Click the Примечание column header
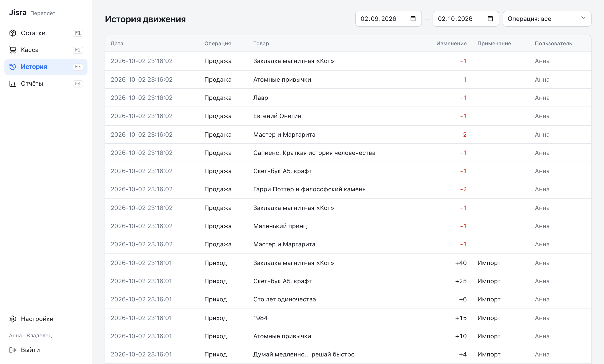The width and height of the screenshot is (604, 364). (x=494, y=44)
